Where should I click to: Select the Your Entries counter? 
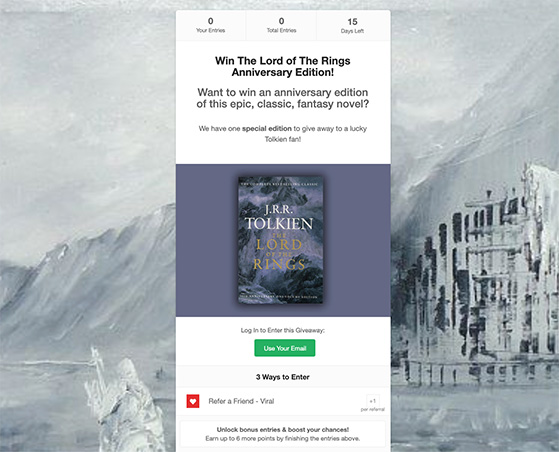click(210, 25)
